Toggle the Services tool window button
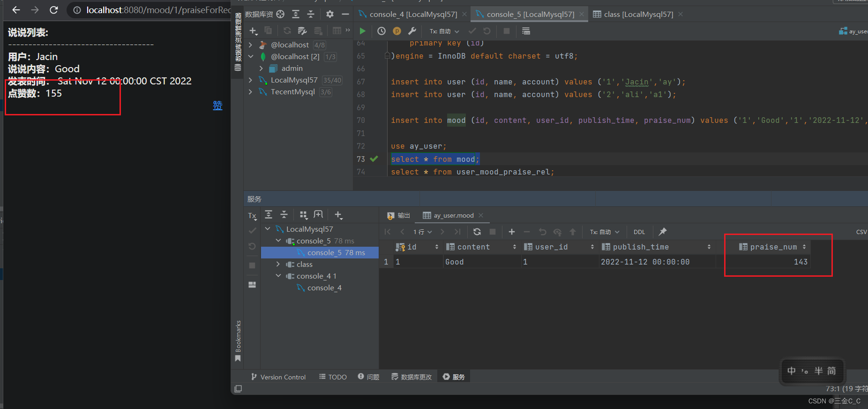Viewport: 868px width, 409px height. [x=454, y=377]
